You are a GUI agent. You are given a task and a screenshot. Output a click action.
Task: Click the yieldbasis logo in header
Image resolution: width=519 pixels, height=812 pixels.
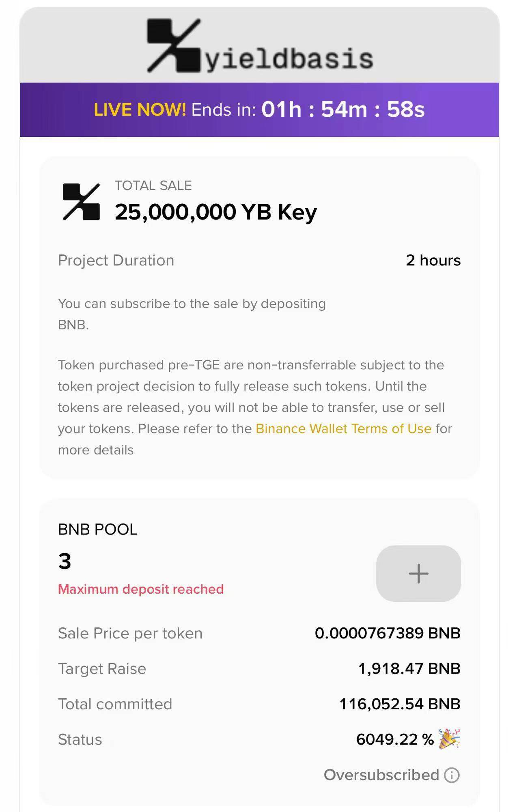[260, 46]
